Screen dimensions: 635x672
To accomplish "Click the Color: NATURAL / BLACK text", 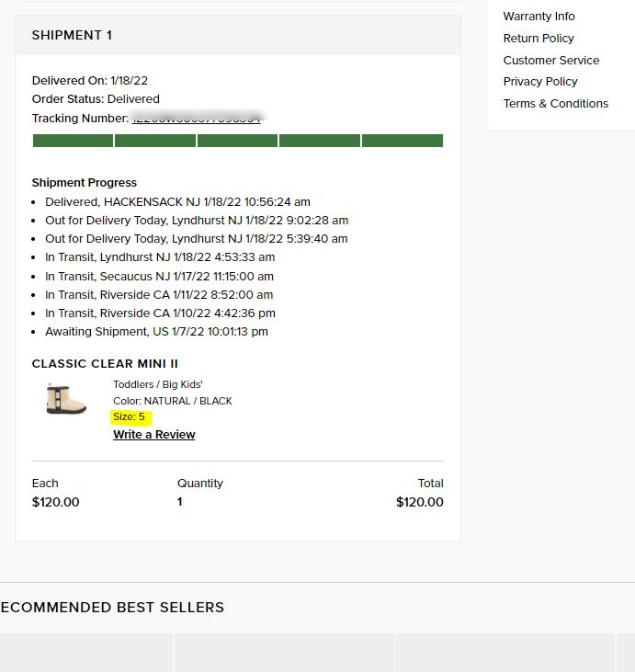I will point(172,401).
